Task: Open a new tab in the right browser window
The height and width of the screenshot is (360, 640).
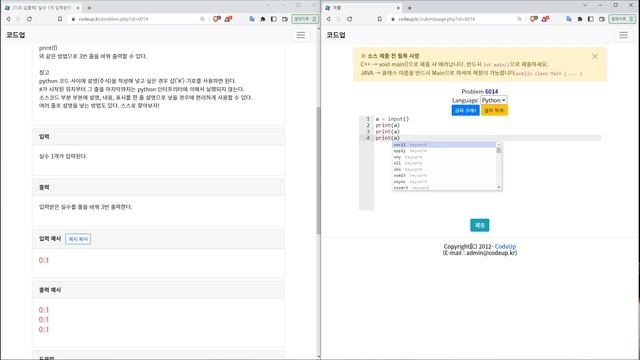Action: [x=409, y=7]
